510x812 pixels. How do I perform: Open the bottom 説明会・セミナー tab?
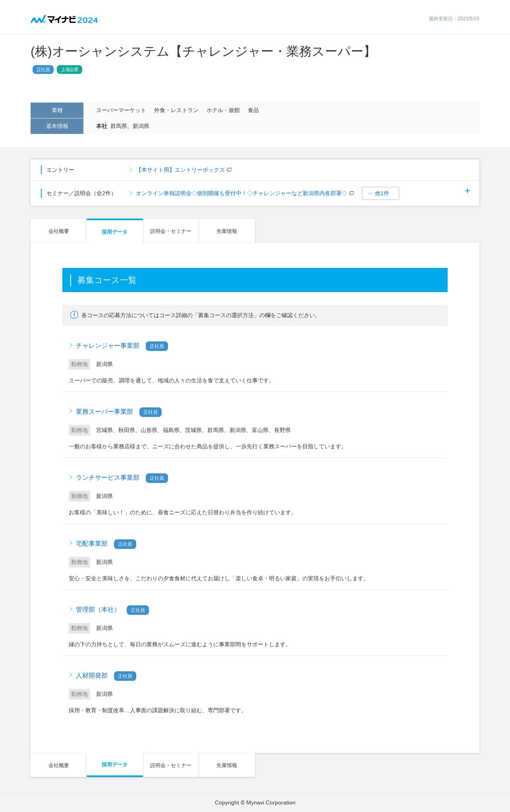[x=171, y=765]
